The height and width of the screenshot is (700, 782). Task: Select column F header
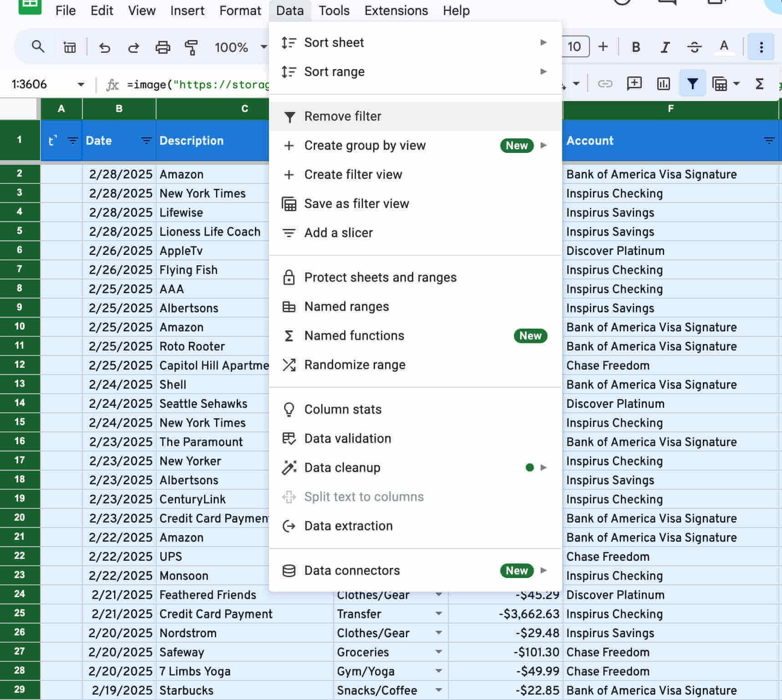[670, 109]
